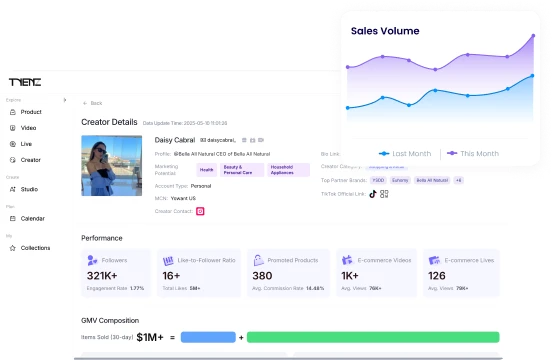Screen dimensions: 552x360
Task: Click the 1.77% engagement rate value
Action: pyautogui.click(x=137, y=288)
